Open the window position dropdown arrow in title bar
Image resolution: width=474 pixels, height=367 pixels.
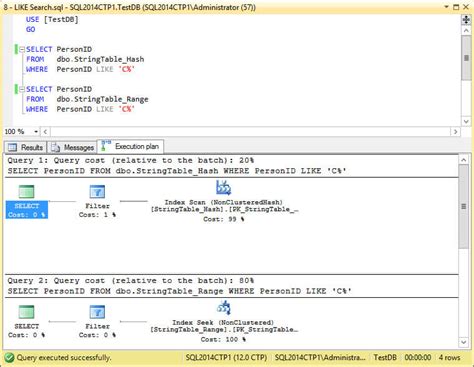pyautogui.click(x=446, y=7)
